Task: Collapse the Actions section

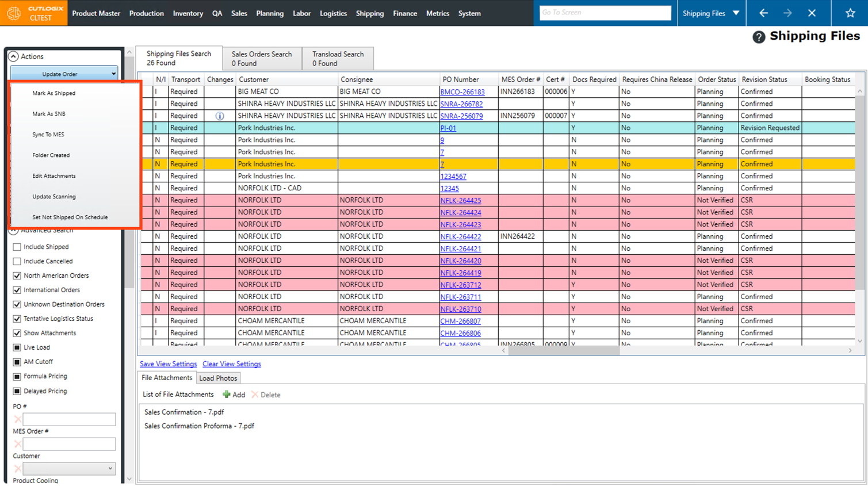Action: [x=13, y=56]
